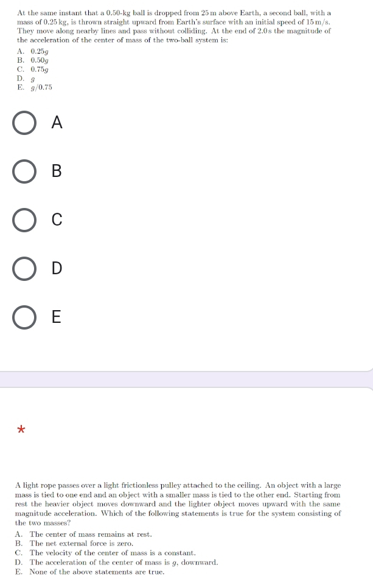The image size is (373, 588).
Task: Click 'The center of mass remains at rest' line
Action: coord(83,534)
